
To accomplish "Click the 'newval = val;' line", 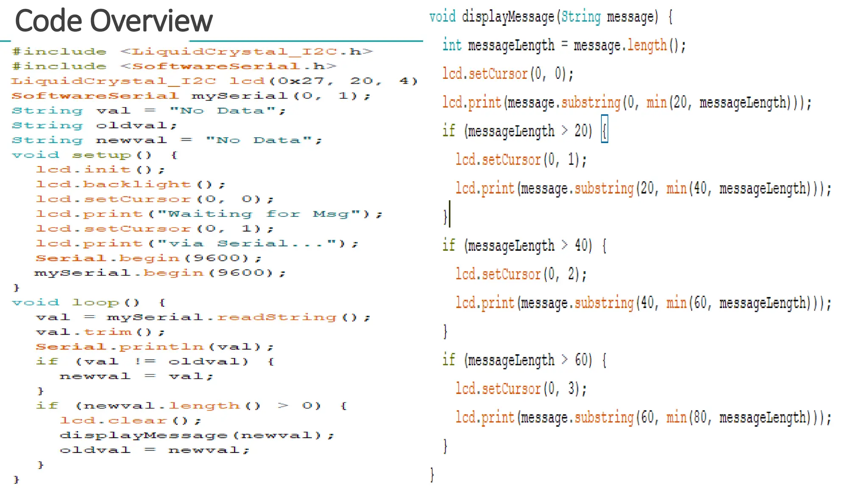I will (x=136, y=377).
